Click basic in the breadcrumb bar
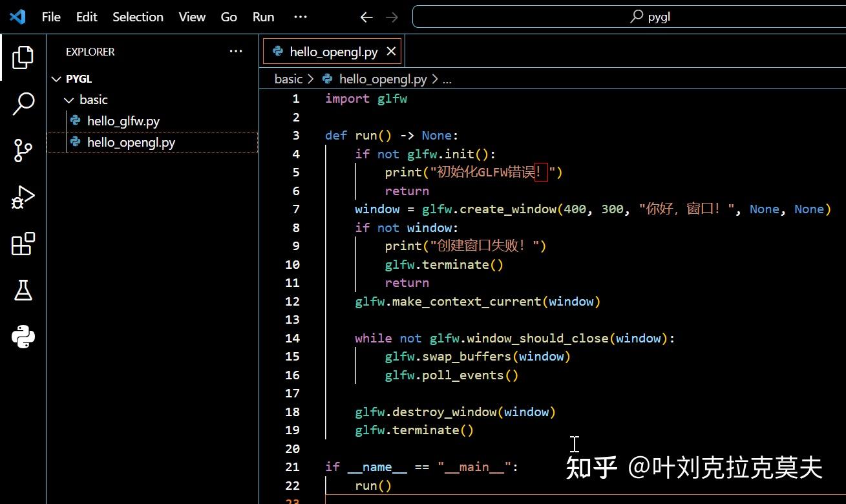This screenshot has height=504, width=846. tap(288, 78)
